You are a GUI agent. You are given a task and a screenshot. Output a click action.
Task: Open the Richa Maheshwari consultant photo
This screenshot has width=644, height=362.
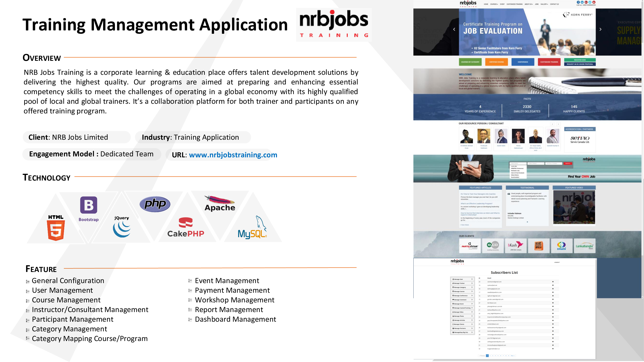[518, 136]
